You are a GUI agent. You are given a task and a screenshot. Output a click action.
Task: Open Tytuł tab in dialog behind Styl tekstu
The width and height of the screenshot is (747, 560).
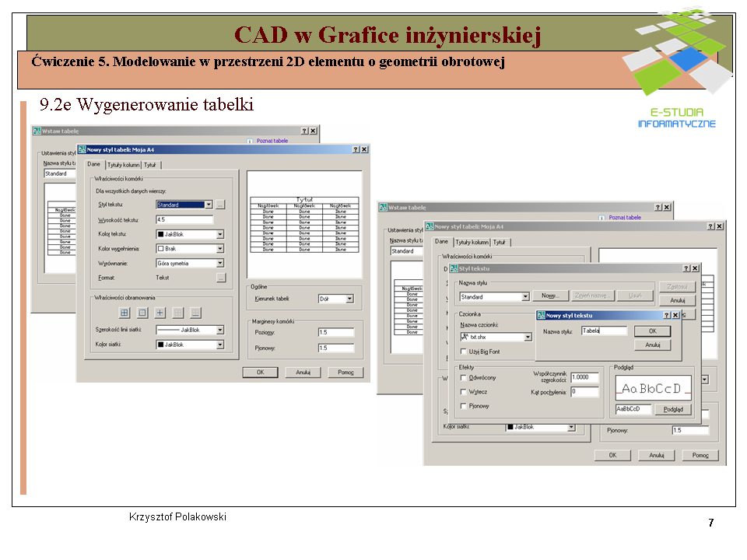tap(500, 243)
